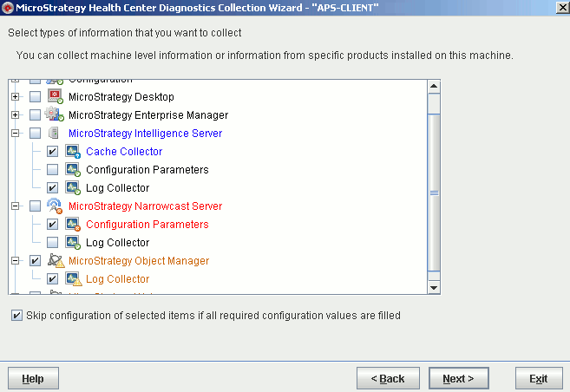Viewport: 570px width, 392px height.
Task: Select MicroStrategy Enterprise Manager tree item
Action: click(x=147, y=115)
